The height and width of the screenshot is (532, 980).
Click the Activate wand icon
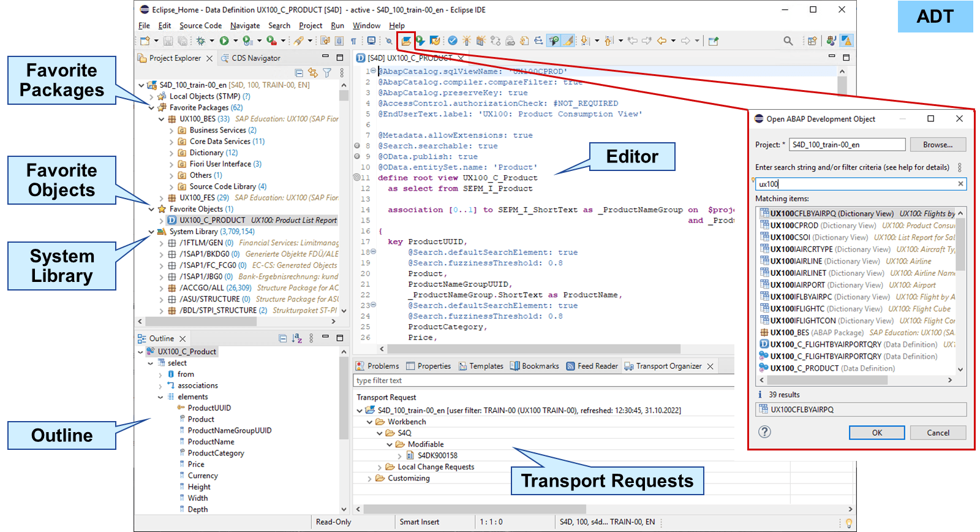[467, 40]
